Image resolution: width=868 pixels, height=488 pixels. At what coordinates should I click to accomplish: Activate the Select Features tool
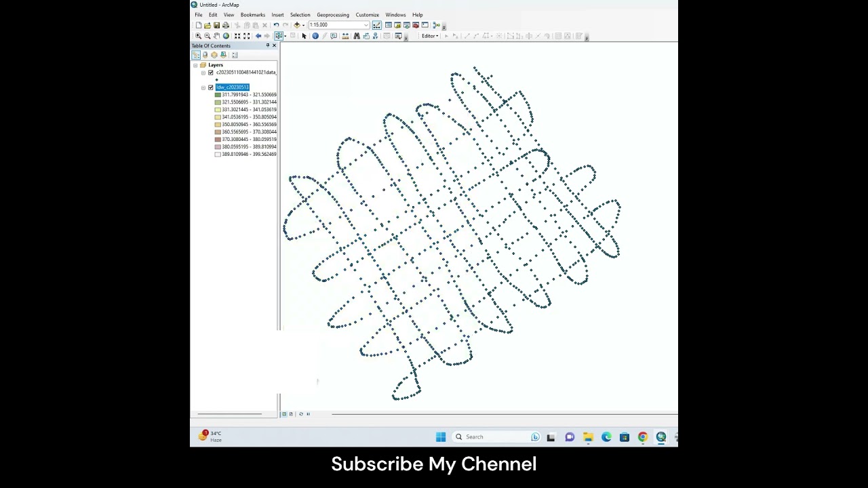(279, 36)
